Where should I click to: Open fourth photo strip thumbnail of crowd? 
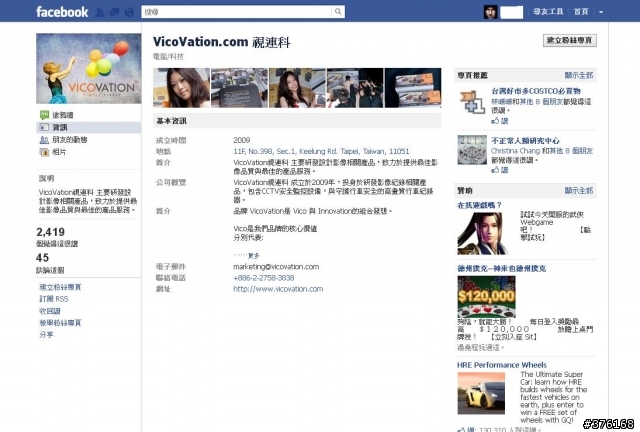(355, 88)
